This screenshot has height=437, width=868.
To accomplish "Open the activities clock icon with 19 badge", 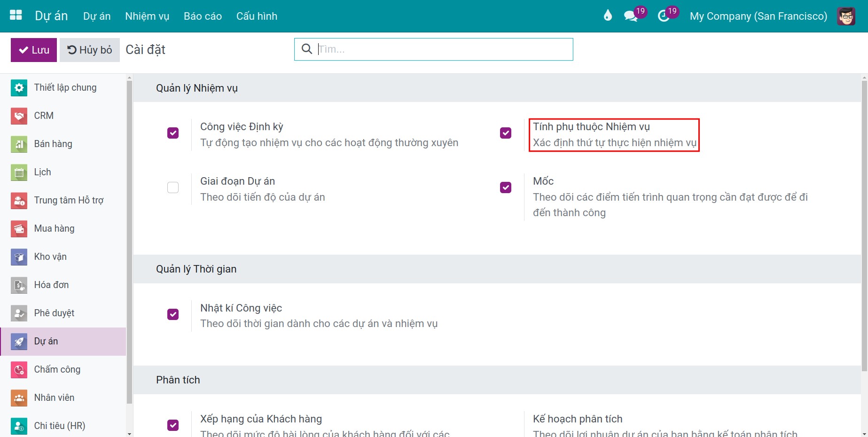I will 663,16.
